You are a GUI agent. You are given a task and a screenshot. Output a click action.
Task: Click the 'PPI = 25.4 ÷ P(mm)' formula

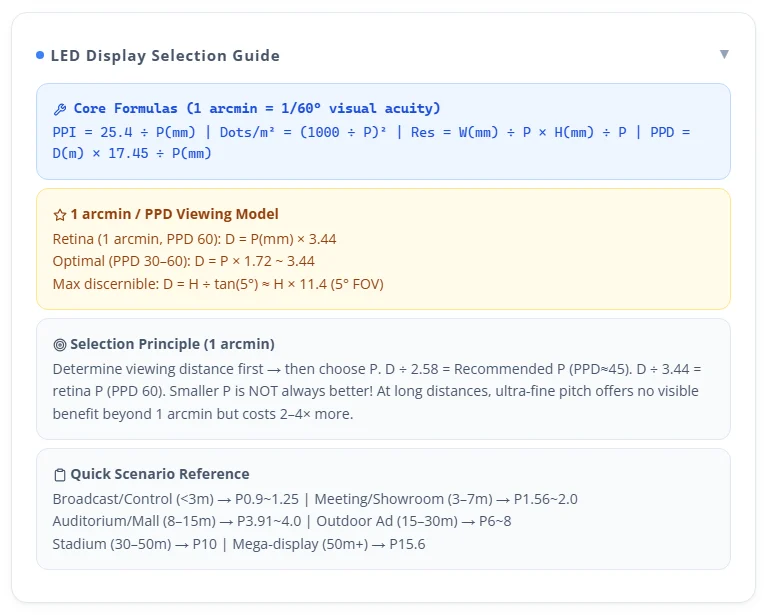(124, 132)
